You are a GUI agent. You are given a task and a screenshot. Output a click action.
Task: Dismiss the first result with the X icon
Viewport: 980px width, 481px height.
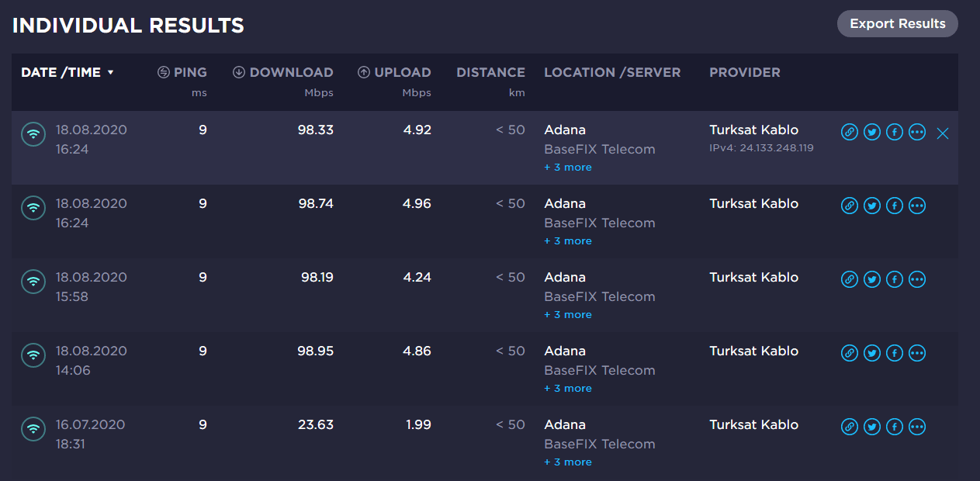(x=942, y=133)
